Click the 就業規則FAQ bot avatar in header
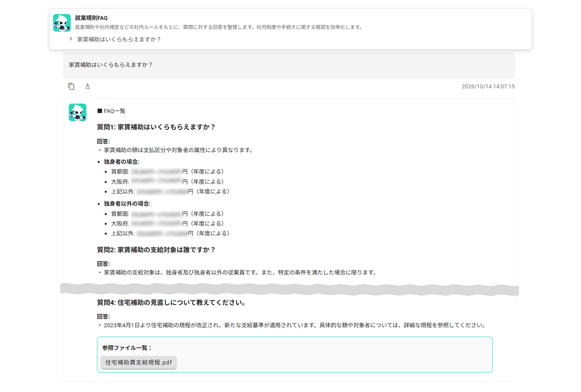 point(62,23)
